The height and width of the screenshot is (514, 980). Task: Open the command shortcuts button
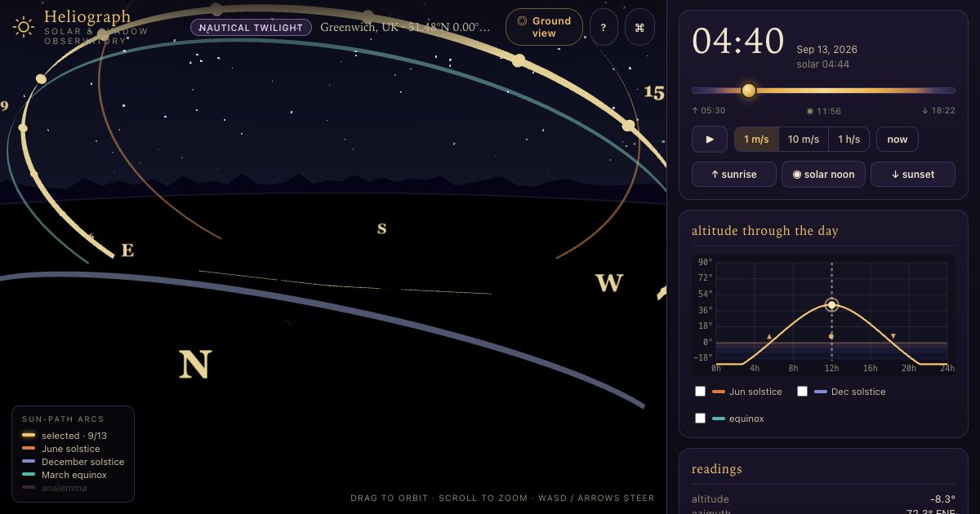point(639,27)
